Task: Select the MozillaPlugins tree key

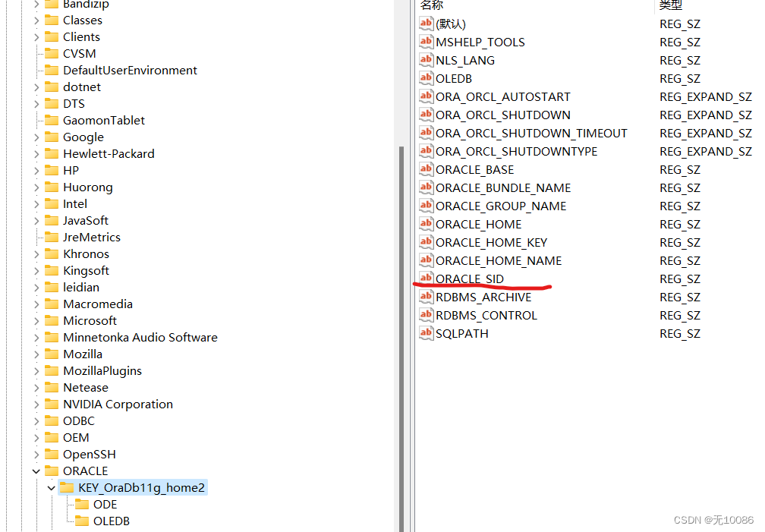Action: pyautogui.click(x=102, y=370)
